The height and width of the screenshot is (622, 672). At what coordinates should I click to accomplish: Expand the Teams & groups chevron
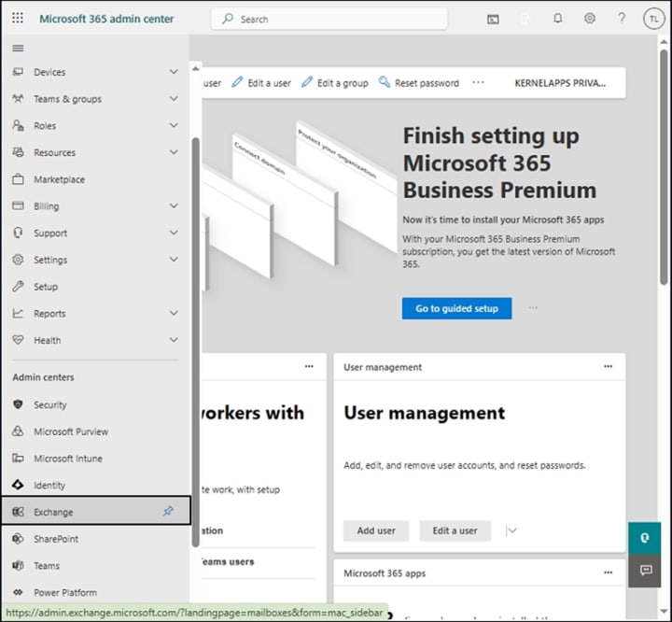pyautogui.click(x=174, y=99)
